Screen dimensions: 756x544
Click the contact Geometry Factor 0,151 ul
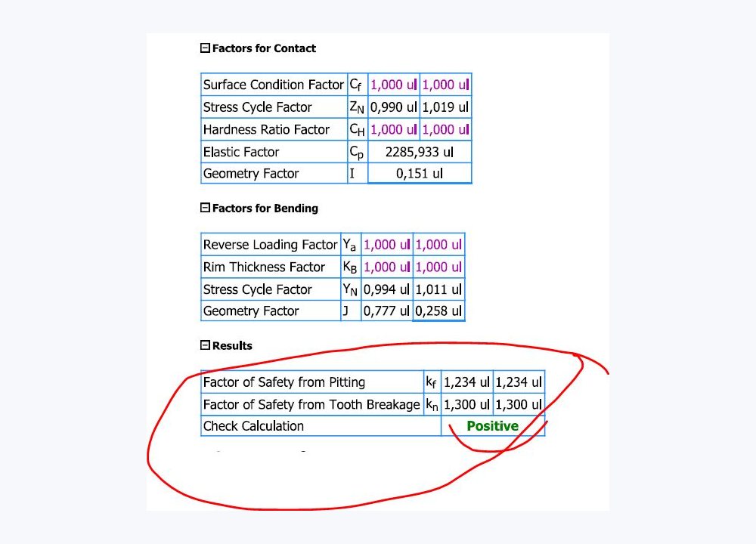[x=420, y=174]
